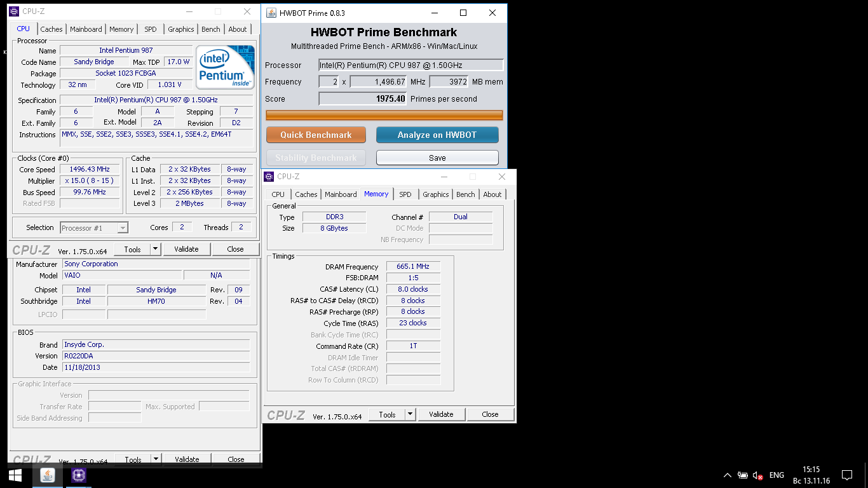Select CPU tab in Memory CPU-Z window
This screenshot has width=868, height=488.
pyautogui.click(x=278, y=194)
